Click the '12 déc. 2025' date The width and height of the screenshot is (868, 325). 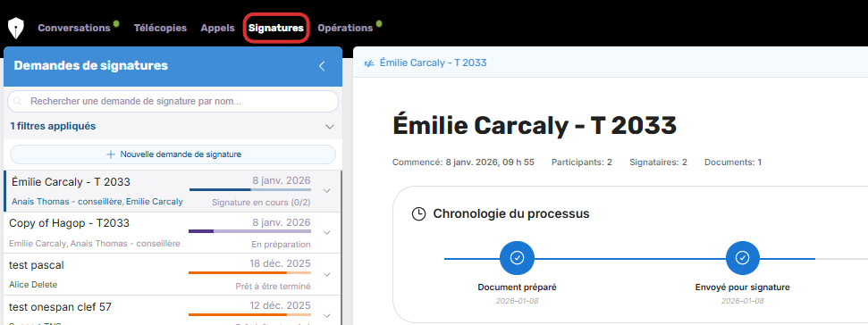point(280,305)
